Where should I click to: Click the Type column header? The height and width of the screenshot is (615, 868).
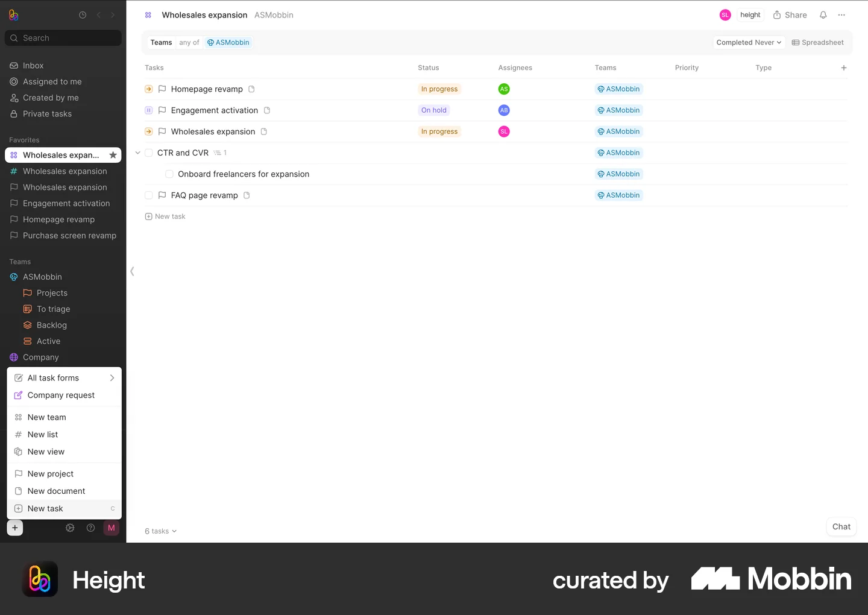[x=763, y=68]
